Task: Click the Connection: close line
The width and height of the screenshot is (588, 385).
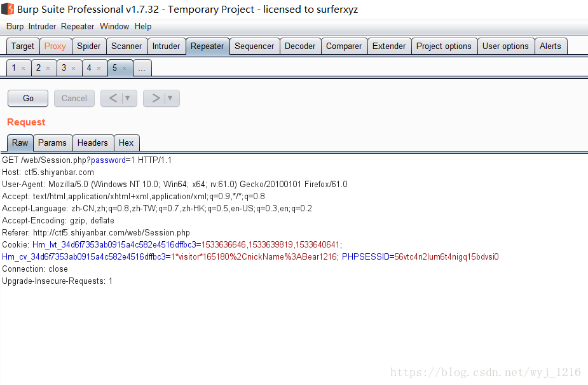Action: 35,269
